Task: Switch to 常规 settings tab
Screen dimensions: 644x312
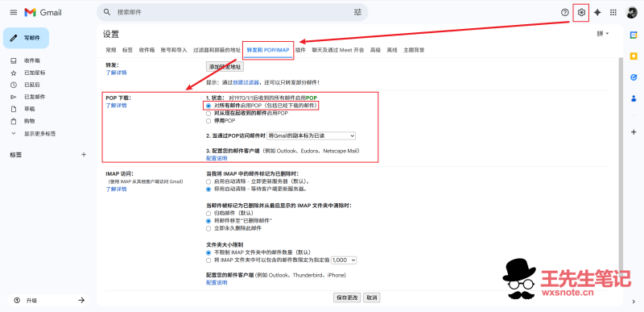Action: click(111, 50)
